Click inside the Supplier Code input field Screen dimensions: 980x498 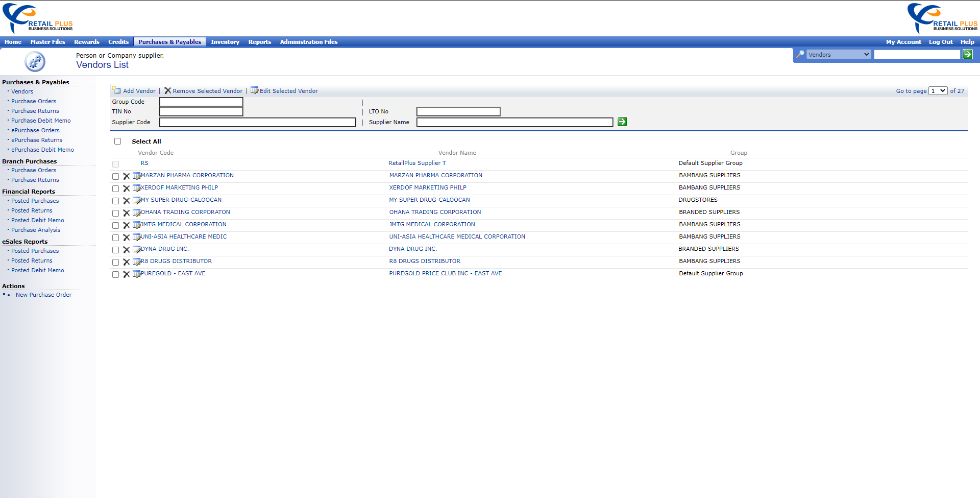coord(257,122)
